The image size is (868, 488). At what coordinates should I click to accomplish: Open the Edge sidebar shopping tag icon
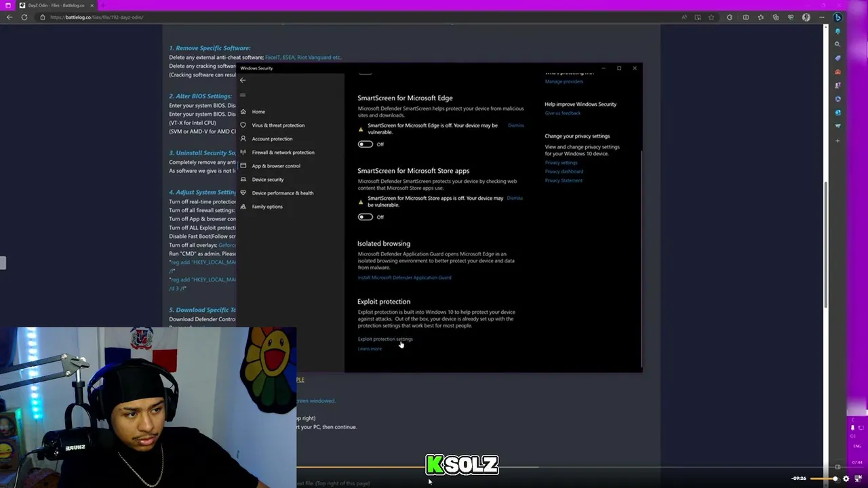tap(838, 58)
